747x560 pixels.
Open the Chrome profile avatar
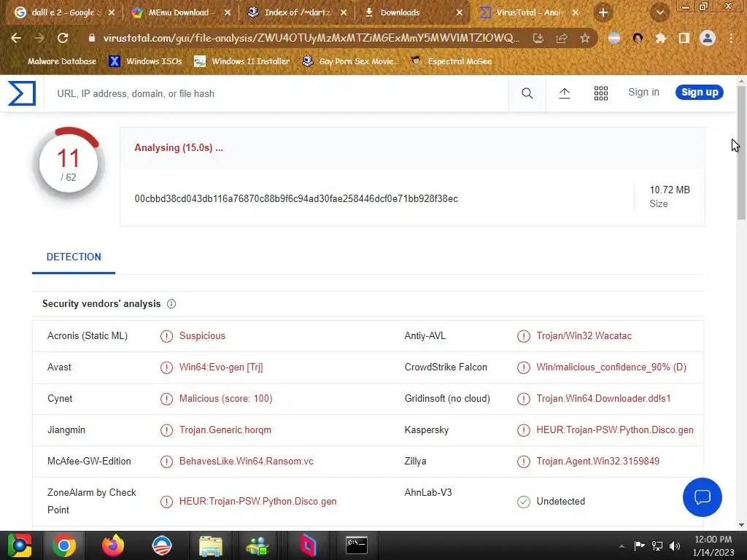tap(708, 38)
